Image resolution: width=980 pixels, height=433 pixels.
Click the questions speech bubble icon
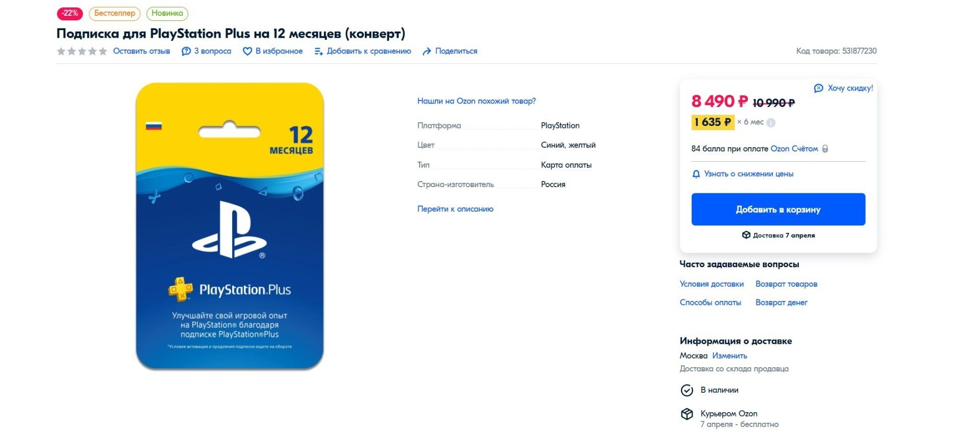(186, 52)
